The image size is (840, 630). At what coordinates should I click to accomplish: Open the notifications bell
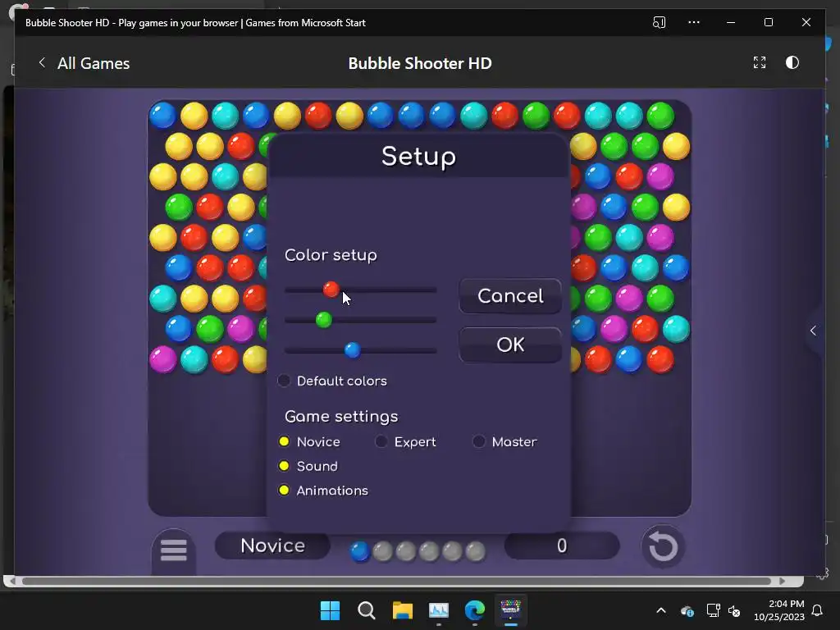coord(818,610)
